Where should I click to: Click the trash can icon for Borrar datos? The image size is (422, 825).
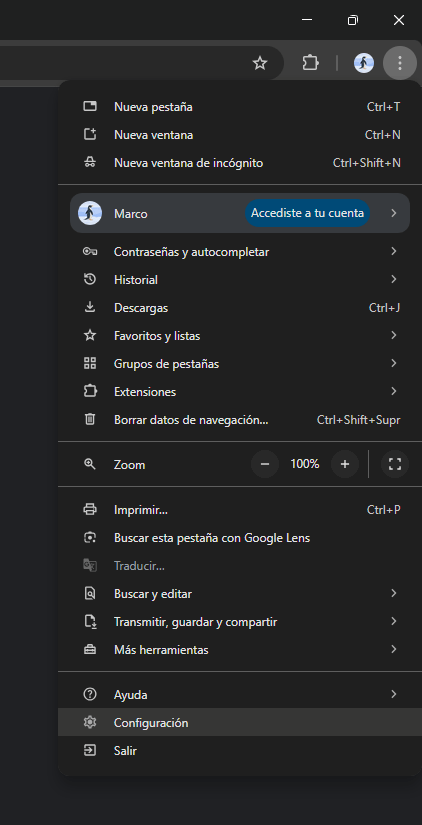[x=90, y=419]
